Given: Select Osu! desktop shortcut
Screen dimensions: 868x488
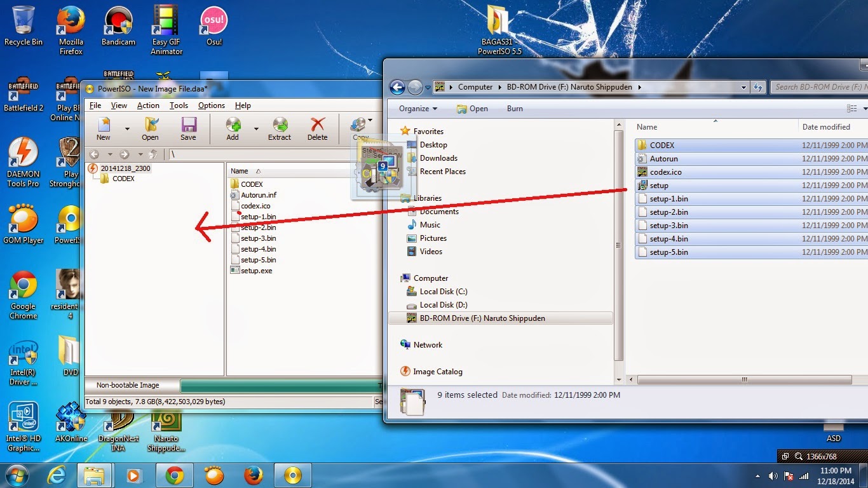Looking at the screenshot, I should click(x=214, y=25).
